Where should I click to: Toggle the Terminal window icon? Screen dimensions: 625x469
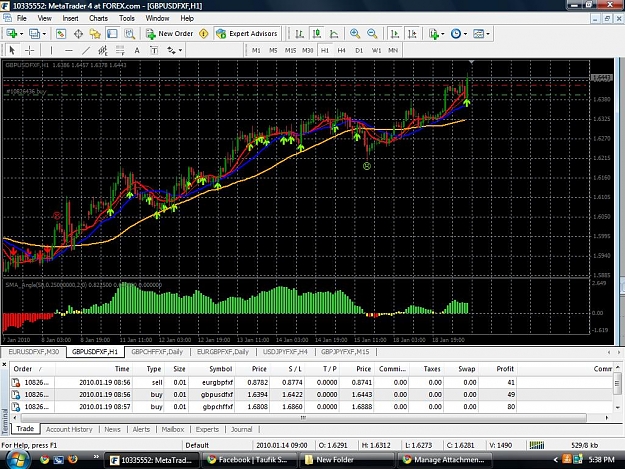(112, 34)
